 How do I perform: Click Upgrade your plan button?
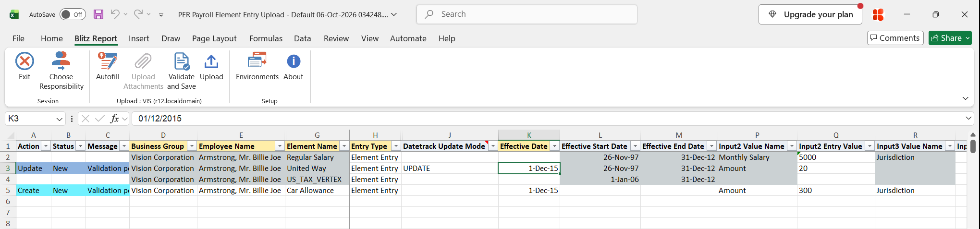[x=810, y=14]
